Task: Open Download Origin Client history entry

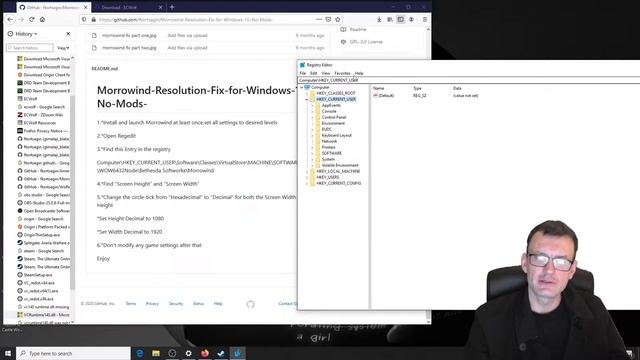Action: tap(44, 75)
